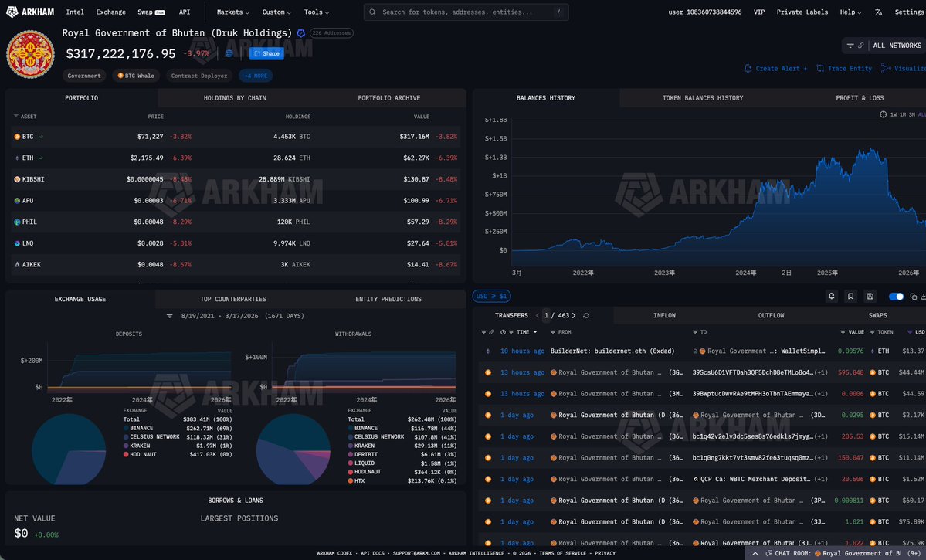Click the bookmark icon above transfers
The height and width of the screenshot is (560, 926).
[x=850, y=297]
